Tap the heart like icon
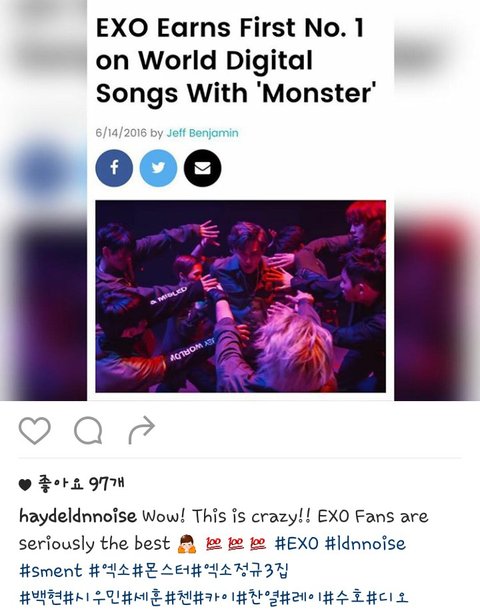Screen dimensions: 480x611 click(x=35, y=430)
